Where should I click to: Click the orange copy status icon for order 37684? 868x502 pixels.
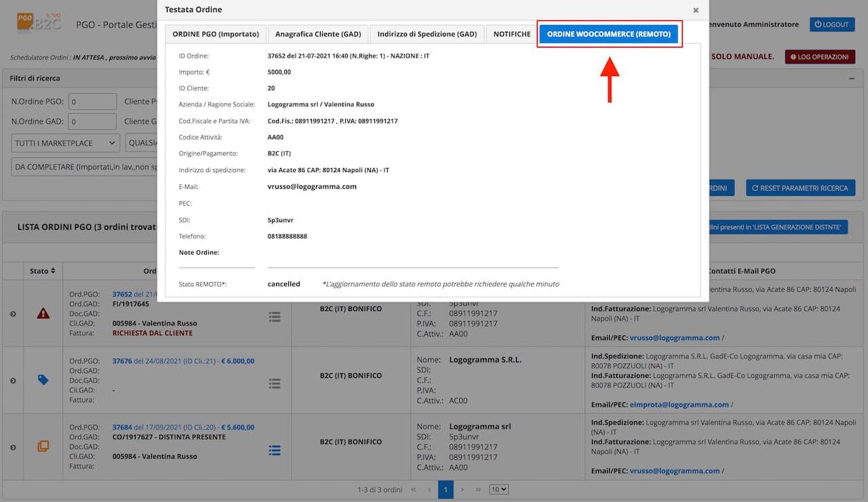click(x=43, y=446)
